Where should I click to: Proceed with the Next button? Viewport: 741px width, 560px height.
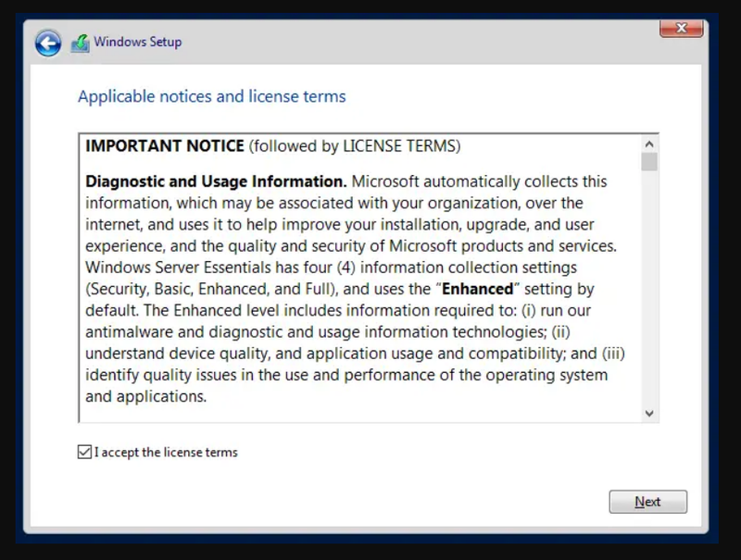(x=647, y=502)
